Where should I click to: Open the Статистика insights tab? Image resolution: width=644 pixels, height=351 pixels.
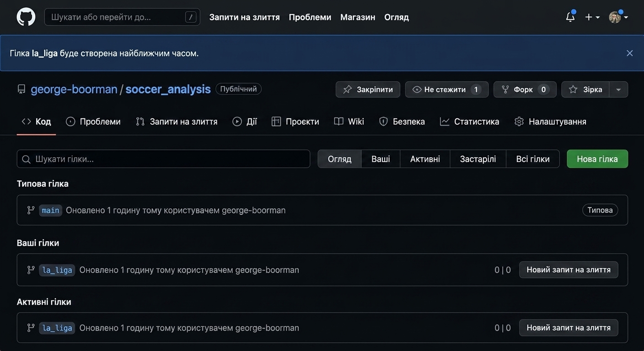pyautogui.click(x=469, y=122)
